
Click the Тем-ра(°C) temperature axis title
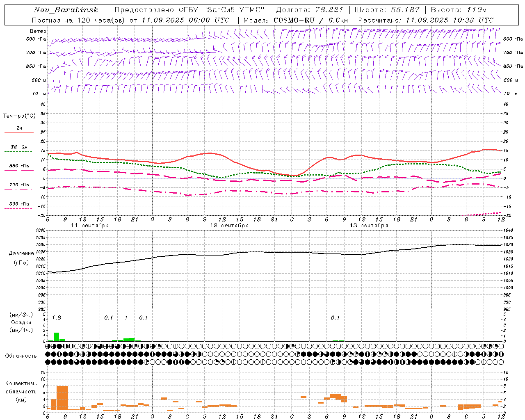pyautogui.click(x=19, y=116)
